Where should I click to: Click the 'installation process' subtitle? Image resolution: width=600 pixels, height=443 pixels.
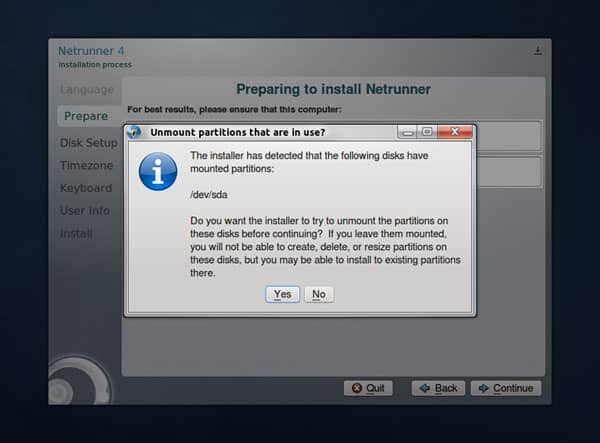(95, 65)
